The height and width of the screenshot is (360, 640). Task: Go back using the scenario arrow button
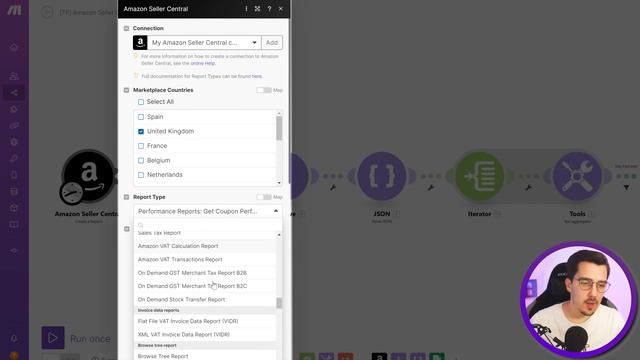tap(47, 12)
